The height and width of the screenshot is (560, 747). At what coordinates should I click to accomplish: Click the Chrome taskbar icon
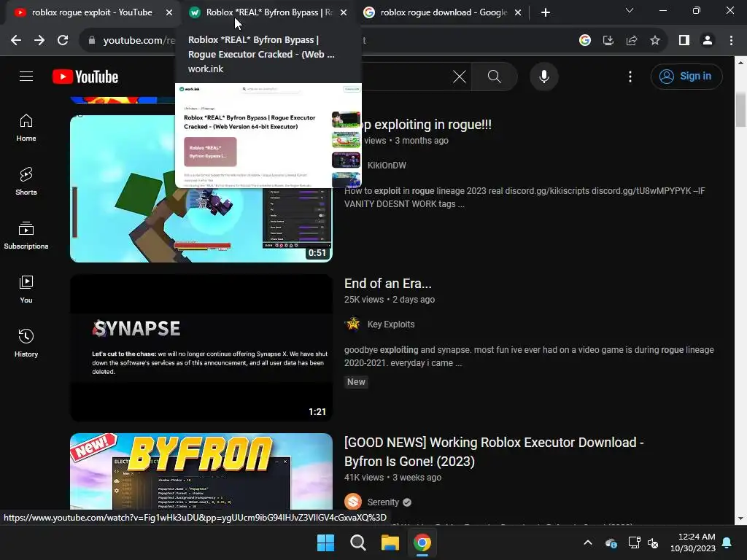422,542
